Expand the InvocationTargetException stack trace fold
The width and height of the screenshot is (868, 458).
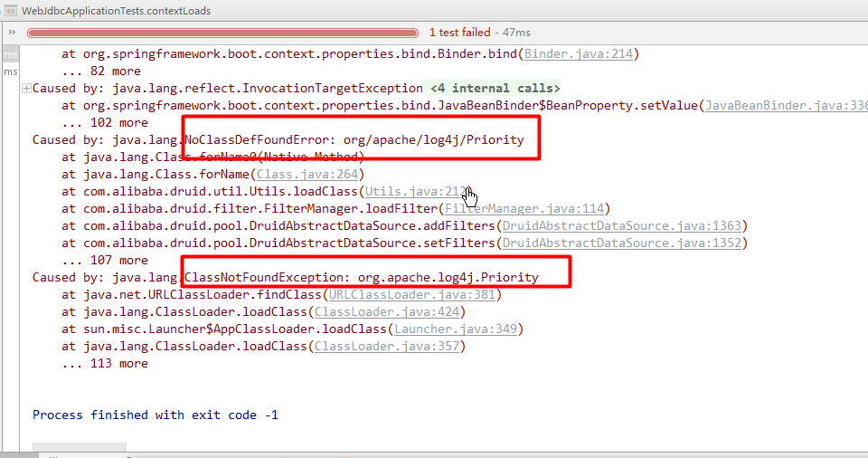(x=26, y=88)
